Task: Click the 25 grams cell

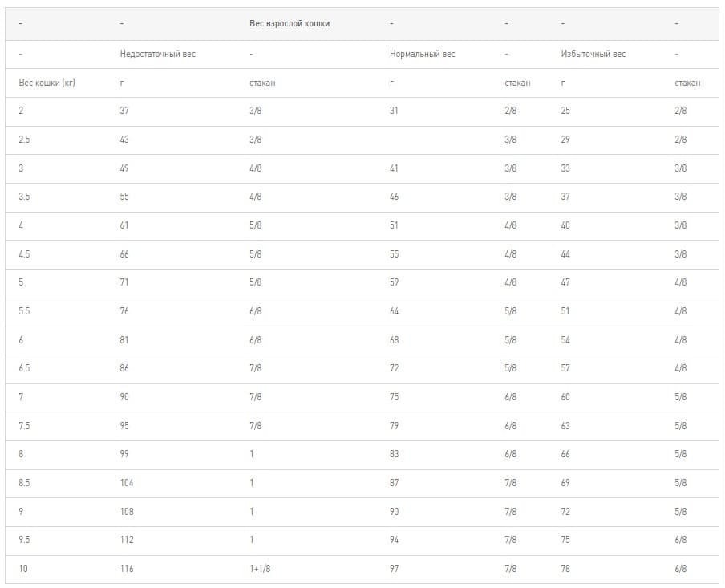Action: pos(565,111)
